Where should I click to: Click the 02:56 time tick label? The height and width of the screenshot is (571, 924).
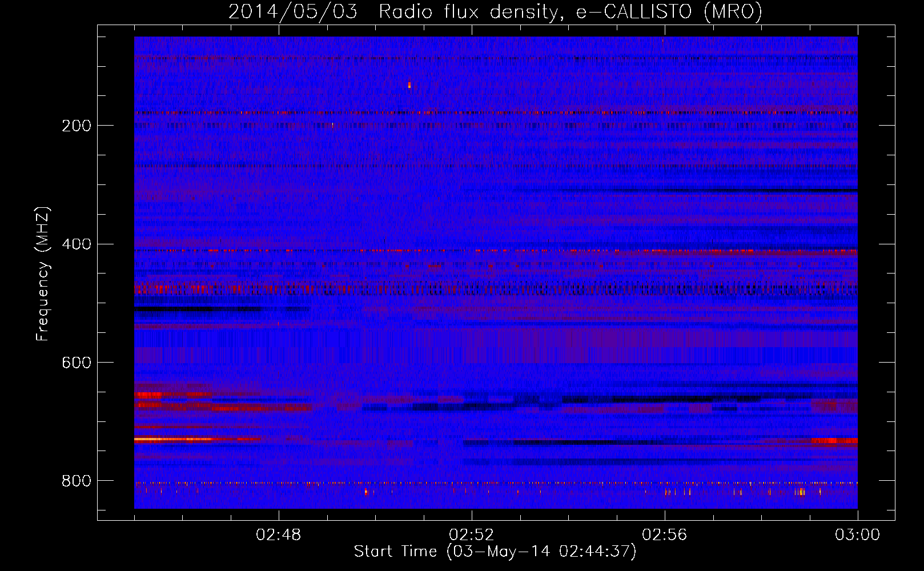point(665,535)
